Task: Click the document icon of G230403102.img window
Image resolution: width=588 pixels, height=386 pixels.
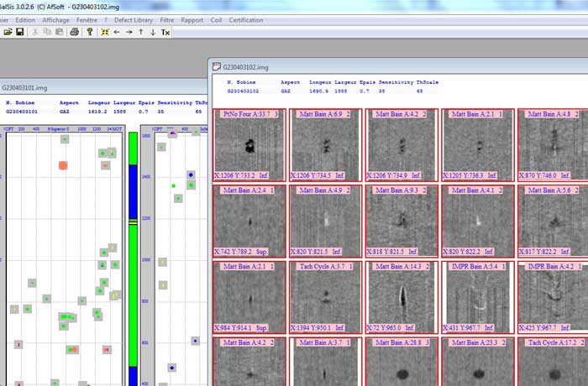Action: (217, 67)
